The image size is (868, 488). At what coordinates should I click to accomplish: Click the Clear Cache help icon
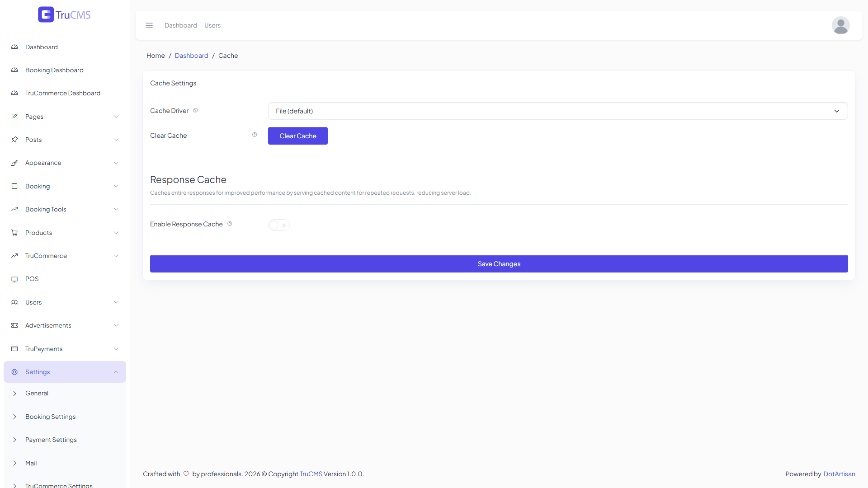point(255,135)
